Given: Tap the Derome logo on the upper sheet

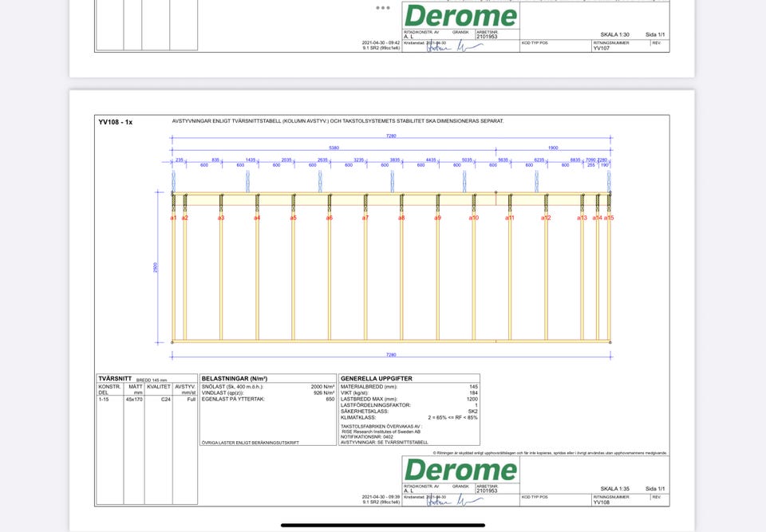Looking at the screenshot, I should pos(460,16).
